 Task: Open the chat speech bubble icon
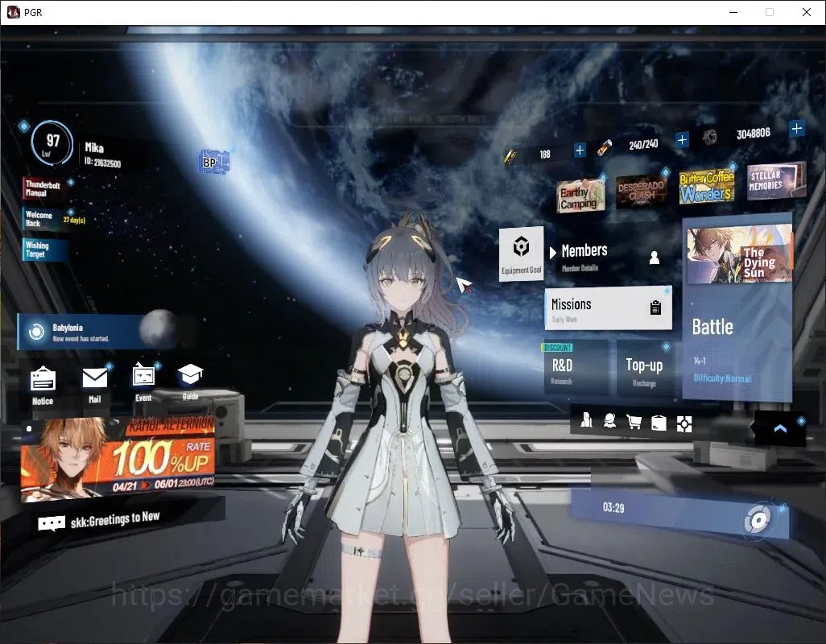52,523
